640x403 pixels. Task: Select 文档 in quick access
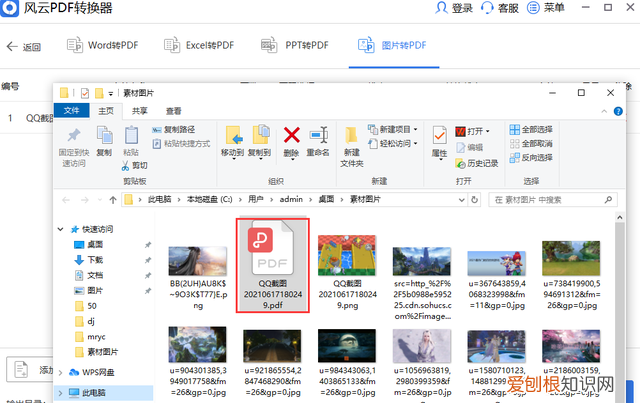coord(89,275)
